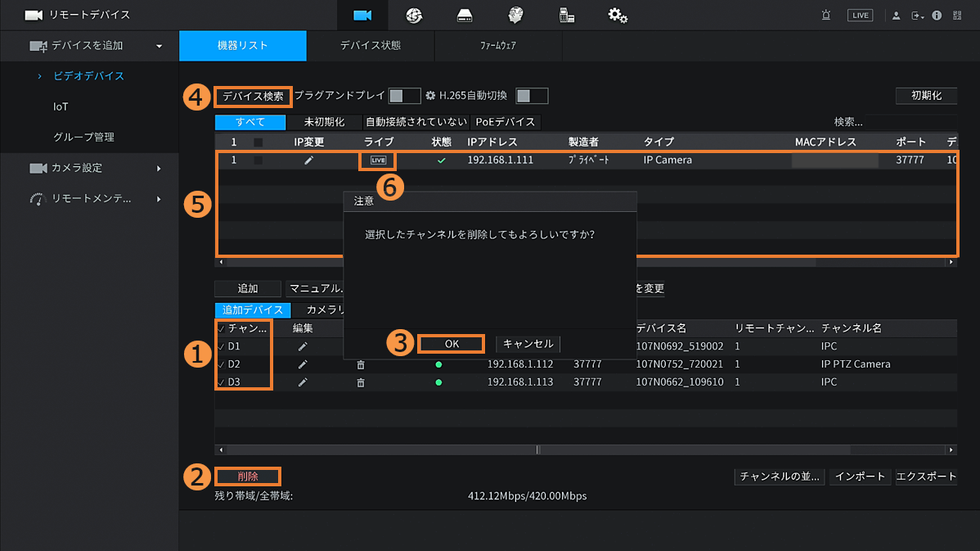Image resolution: width=980 pixels, height=551 pixels.
Task: Open the camera section icon in top bar
Action: 362,16
